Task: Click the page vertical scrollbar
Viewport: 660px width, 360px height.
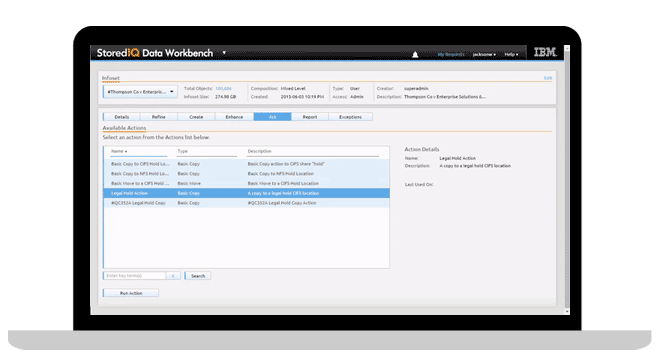Action: tap(567, 180)
